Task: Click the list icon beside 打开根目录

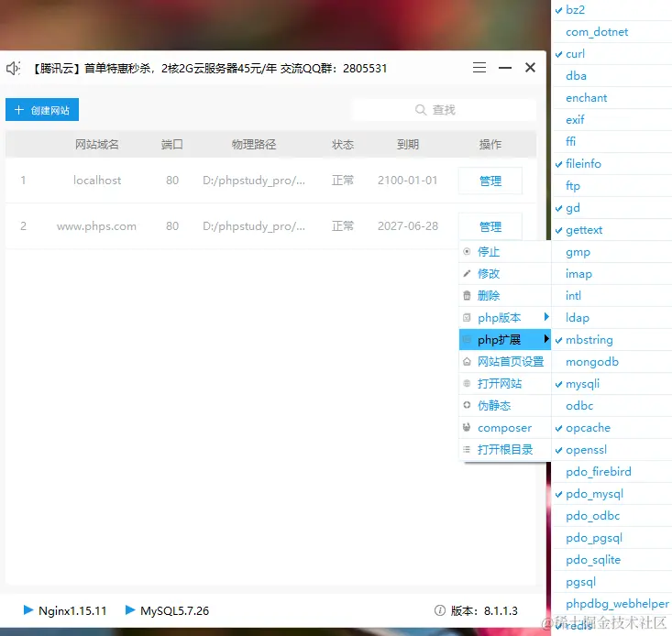Action: [x=467, y=449]
